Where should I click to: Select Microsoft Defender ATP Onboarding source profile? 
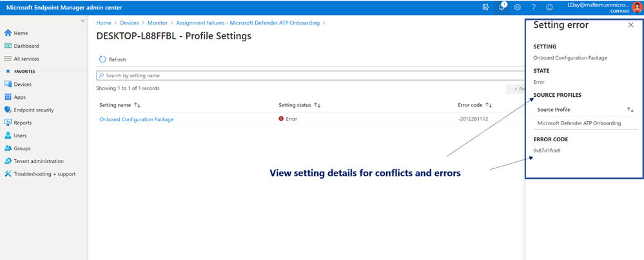(579, 123)
